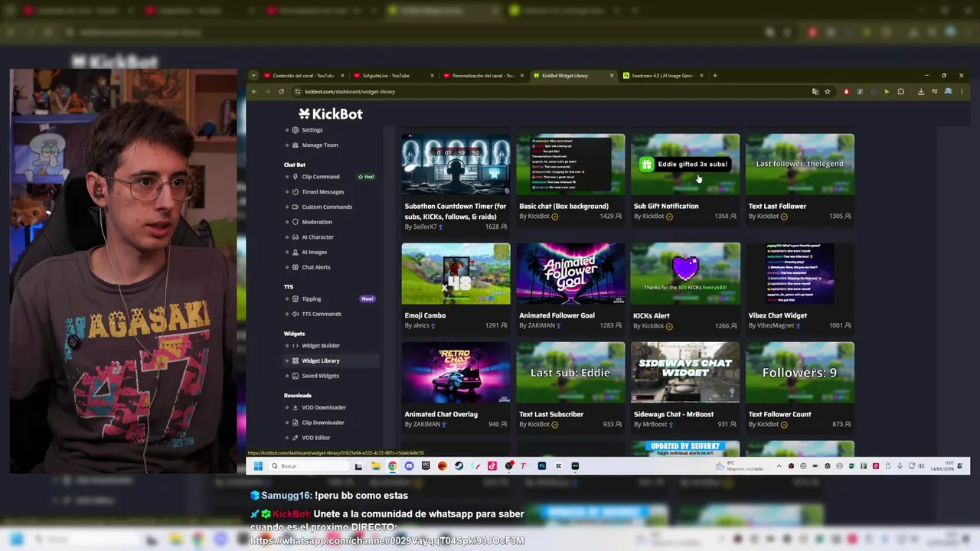Screen dimensions: 980x551
Task: Open Clip Downloader download icon
Action: point(296,422)
